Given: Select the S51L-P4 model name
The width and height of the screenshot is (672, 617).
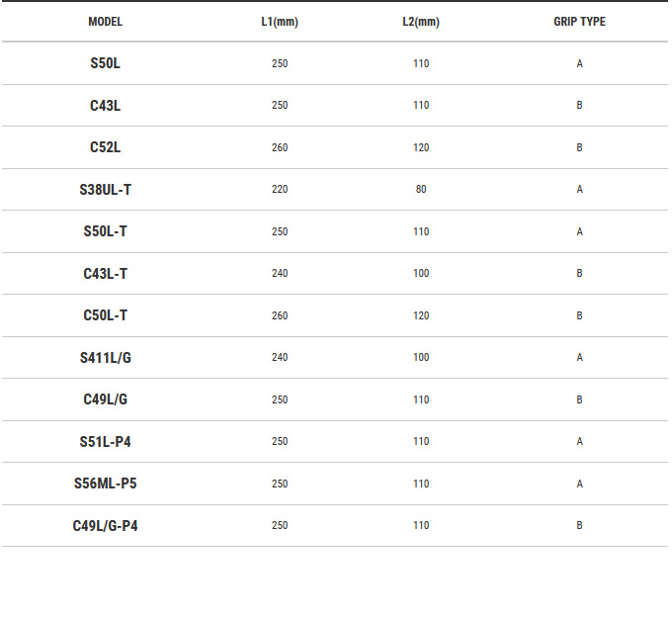Looking at the screenshot, I should [x=105, y=441].
